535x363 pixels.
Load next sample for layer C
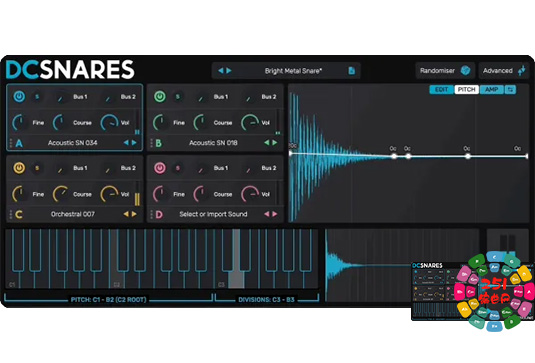click(134, 214)
